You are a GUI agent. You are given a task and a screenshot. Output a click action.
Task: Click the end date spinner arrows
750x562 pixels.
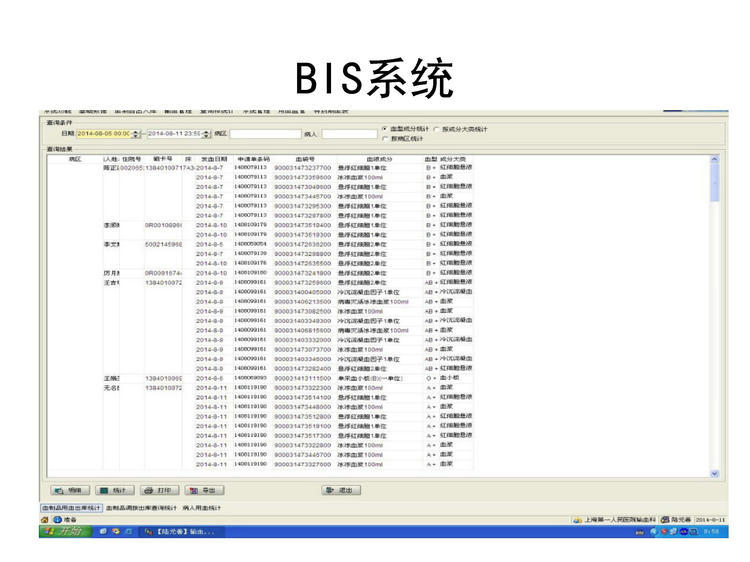click(x=207, y=134)
